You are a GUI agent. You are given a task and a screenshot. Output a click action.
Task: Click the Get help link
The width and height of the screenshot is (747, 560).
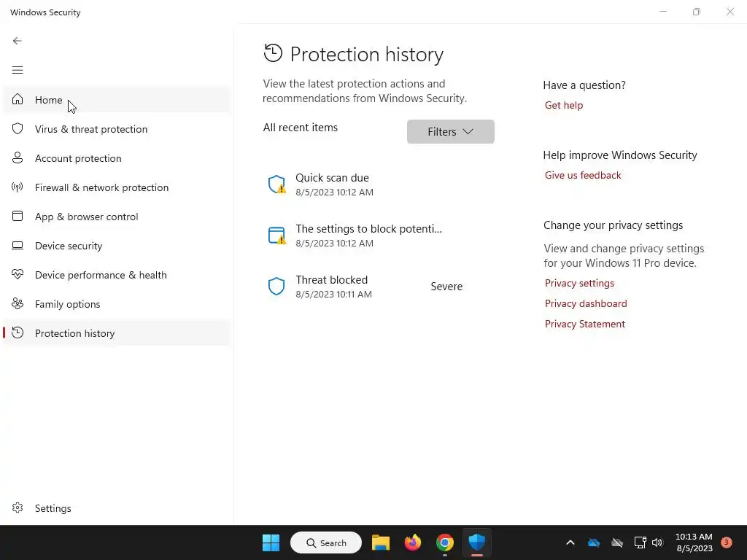tap(564, 105)
